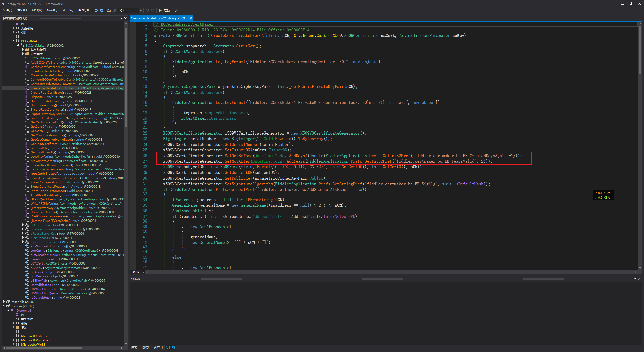This screenshot has height=352, width=644.
Task: Click the green Start debugging play icon
Action: point(160,10)
